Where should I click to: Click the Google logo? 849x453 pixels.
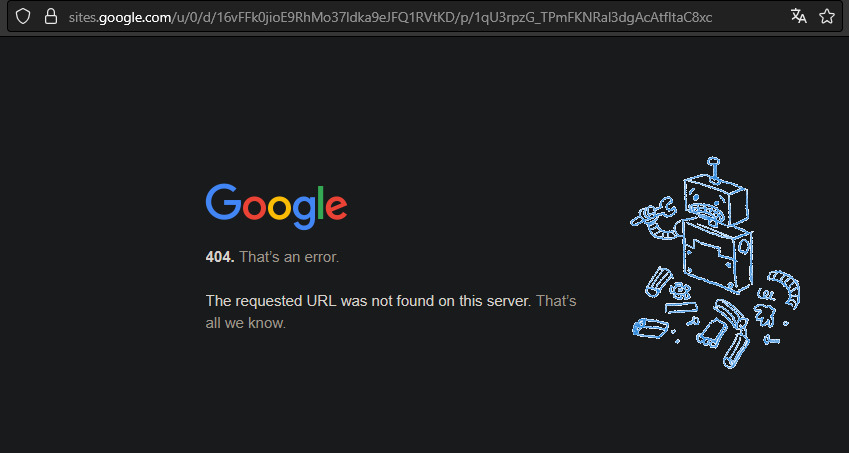coord(276,206)
